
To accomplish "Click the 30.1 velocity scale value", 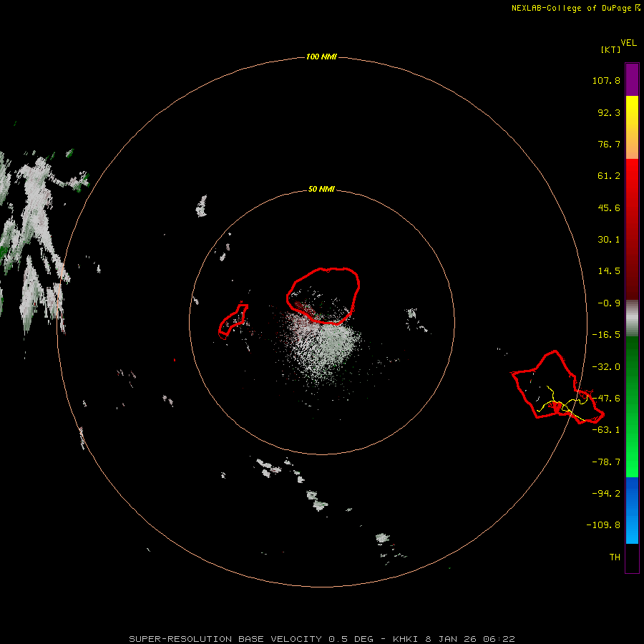I will coord(609,240).
